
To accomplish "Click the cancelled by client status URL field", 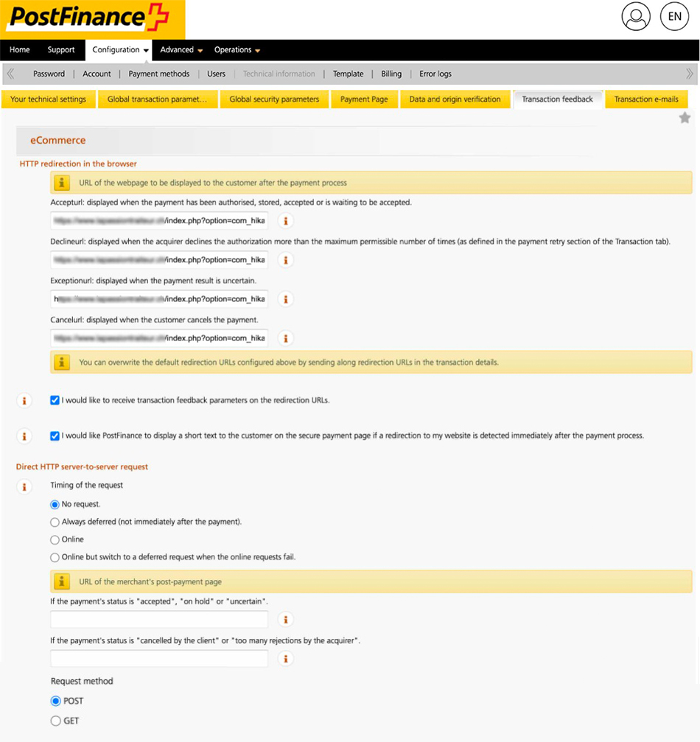I will (x=159, y=659).
